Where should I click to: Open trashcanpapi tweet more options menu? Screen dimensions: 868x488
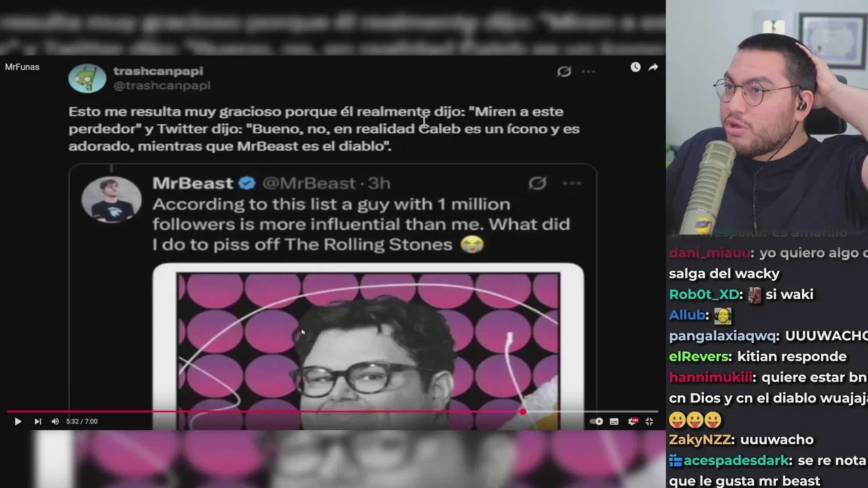click(x=588, y=71)
